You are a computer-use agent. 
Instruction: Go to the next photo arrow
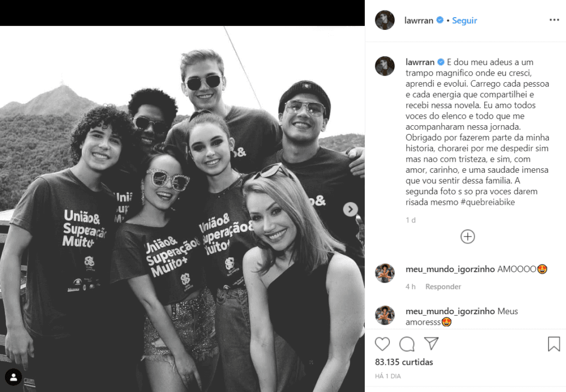tap(350, 209)
